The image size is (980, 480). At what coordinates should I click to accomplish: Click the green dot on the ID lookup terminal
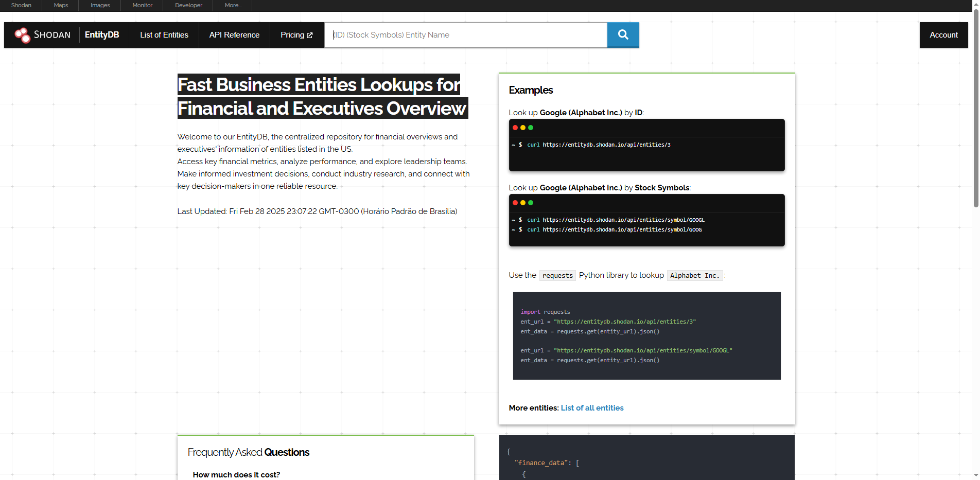[530, 128]
